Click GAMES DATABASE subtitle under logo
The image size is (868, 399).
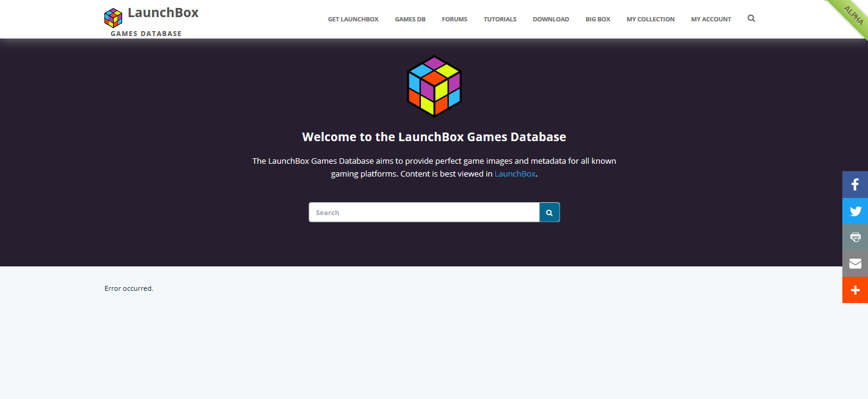pos(146,34)
